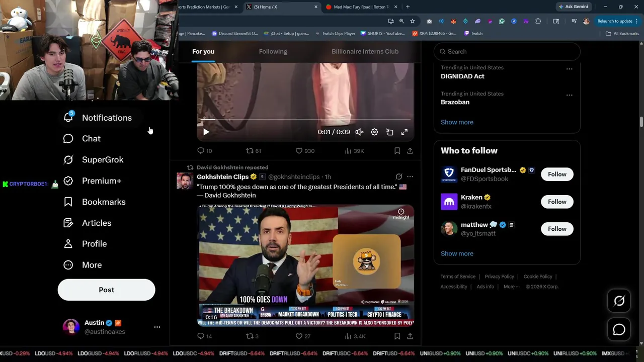Open Chrome extensions puzzle icon

pos(538,21)
